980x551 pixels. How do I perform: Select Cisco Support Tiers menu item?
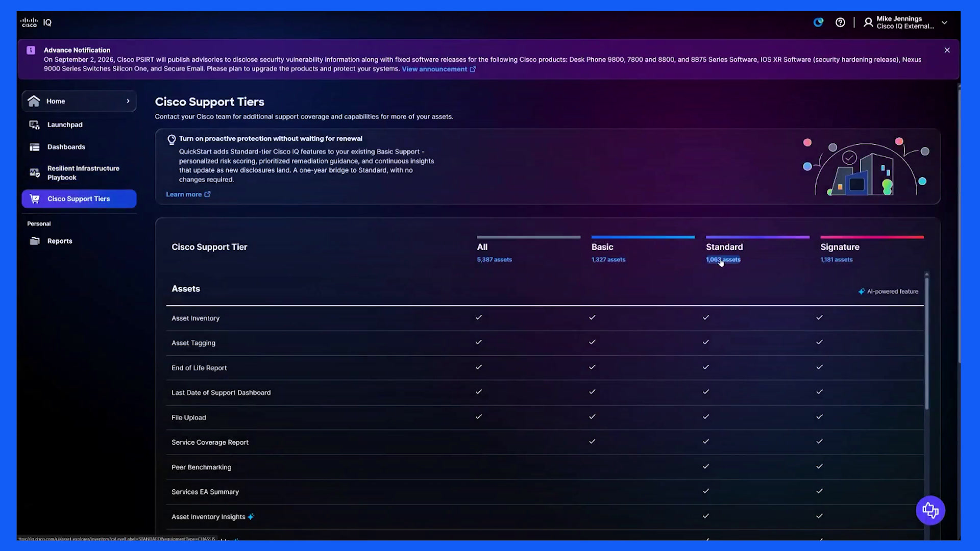[79, 199]
